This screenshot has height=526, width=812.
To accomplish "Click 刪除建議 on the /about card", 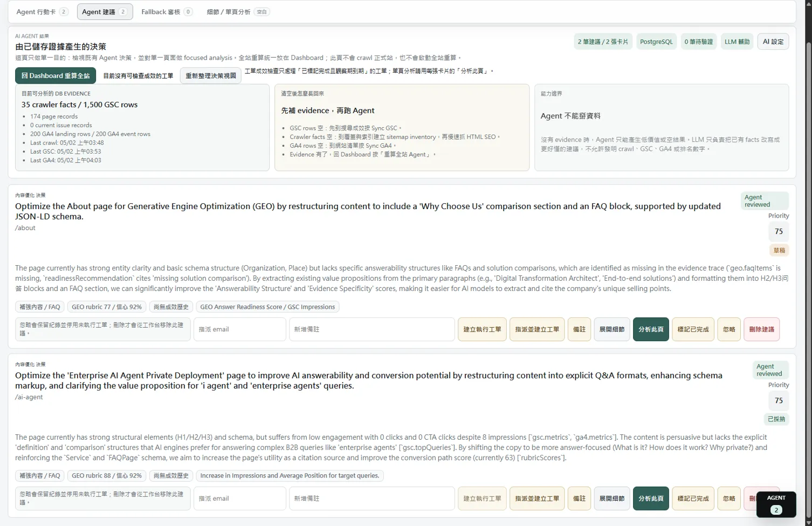I will click(761, 329).
